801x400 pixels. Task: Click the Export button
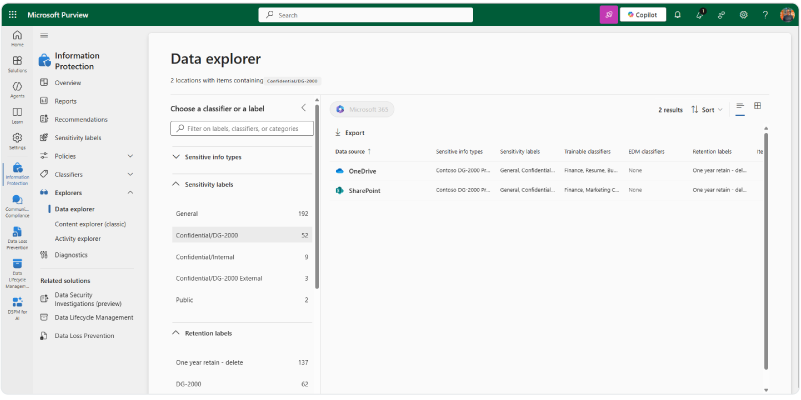click(x=349, y=132)
